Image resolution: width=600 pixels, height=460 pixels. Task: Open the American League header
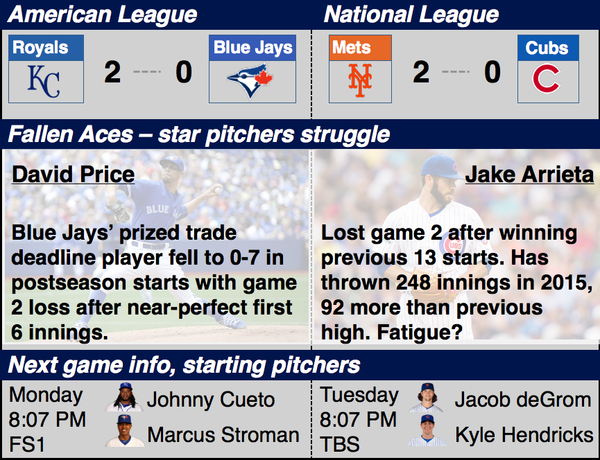103,15
